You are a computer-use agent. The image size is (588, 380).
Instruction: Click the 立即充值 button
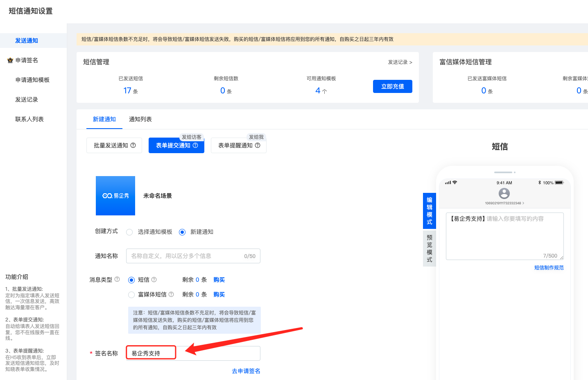click(x=392, y=86)
